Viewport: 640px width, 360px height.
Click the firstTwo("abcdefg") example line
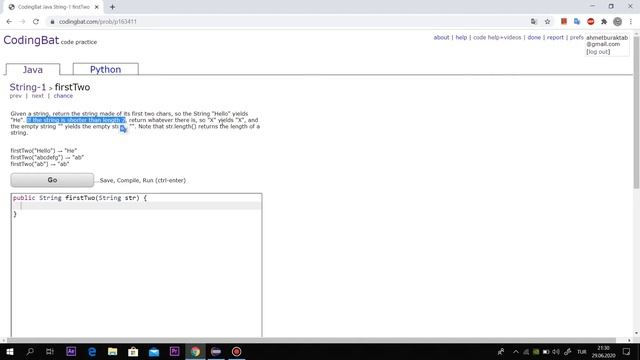click(47, 157)
